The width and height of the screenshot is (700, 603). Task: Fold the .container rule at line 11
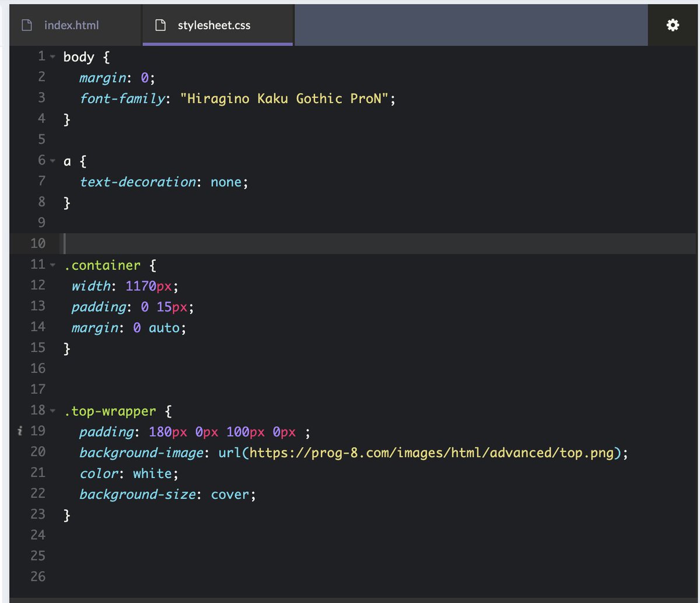(52, 265)
